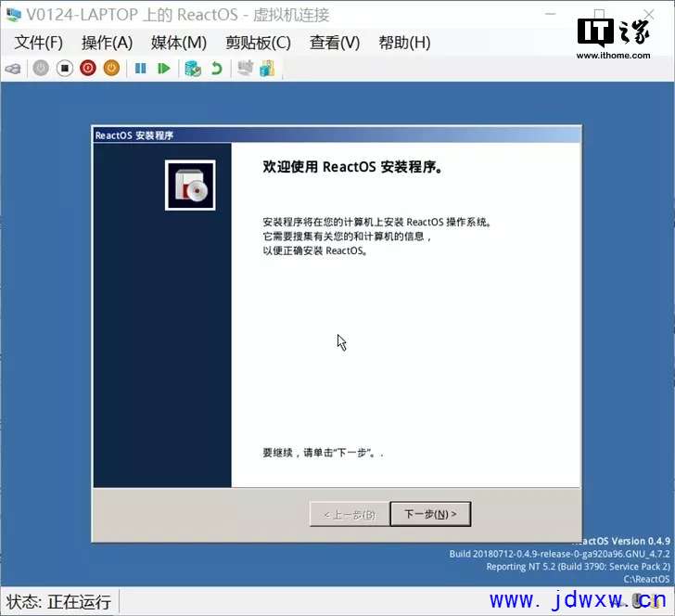The width and height of the screenshot is (675, 616).
Task: Click the share resources toolbar icon
Action: (x=267, y=69)
